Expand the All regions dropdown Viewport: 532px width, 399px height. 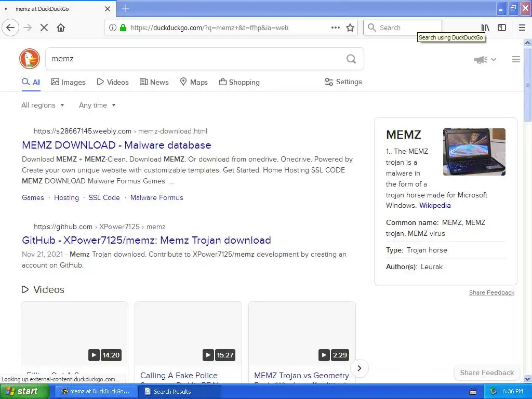(43, 105)
